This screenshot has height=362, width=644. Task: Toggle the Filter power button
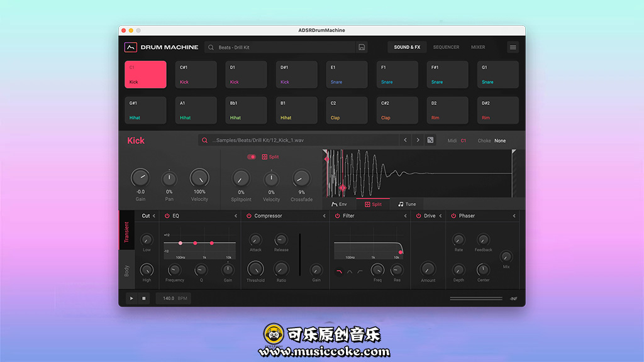click(337, 216)
